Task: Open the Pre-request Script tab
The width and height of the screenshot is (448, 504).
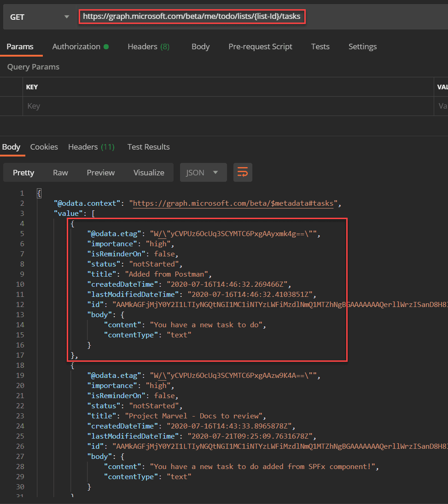Action: click(x=260, y=46)
